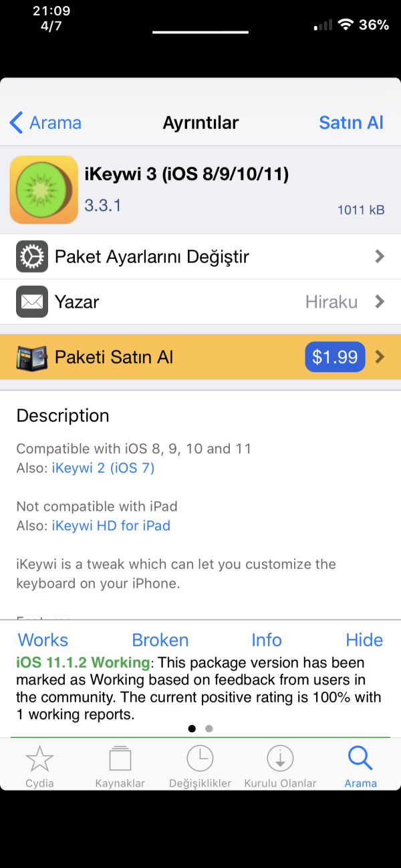Tap the iKeywi kiwi app icon
Image resolution: width=401 pixels, height=868 pixels.
point(43,190)
